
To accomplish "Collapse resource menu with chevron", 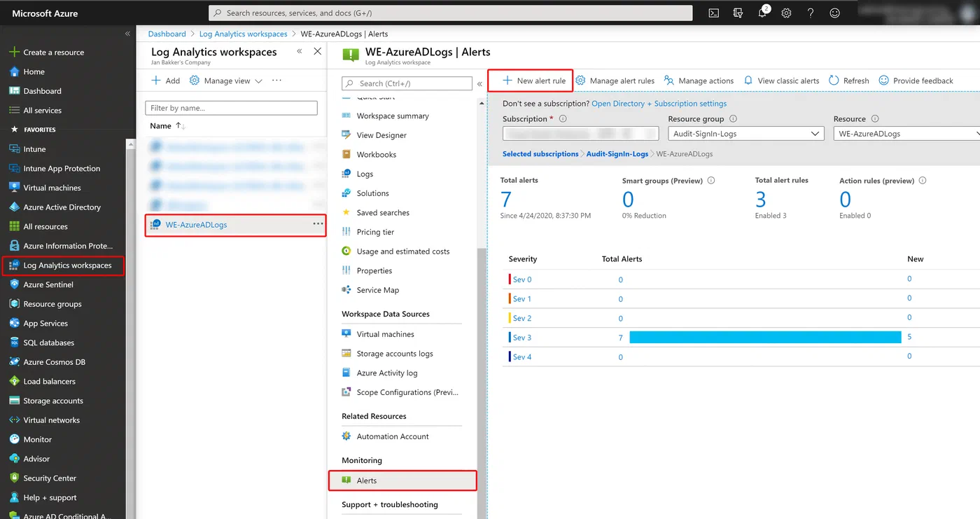I will tap(479, 84).
